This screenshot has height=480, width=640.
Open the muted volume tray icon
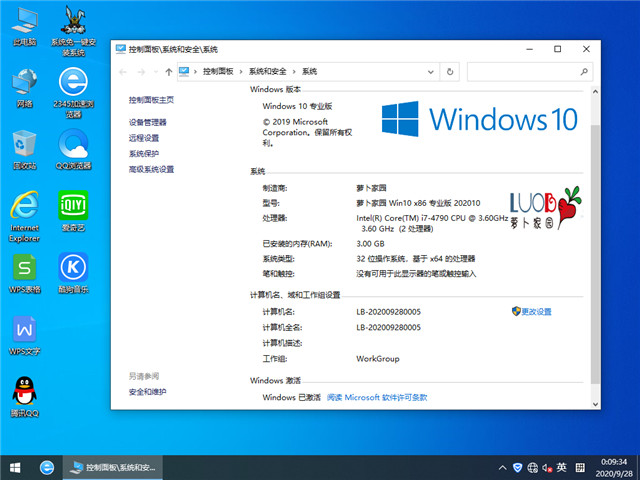click(x=547, y=467)
